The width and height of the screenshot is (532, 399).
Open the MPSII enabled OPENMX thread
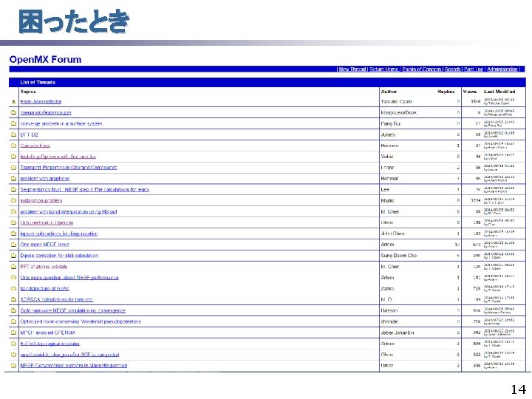point(48,332)
